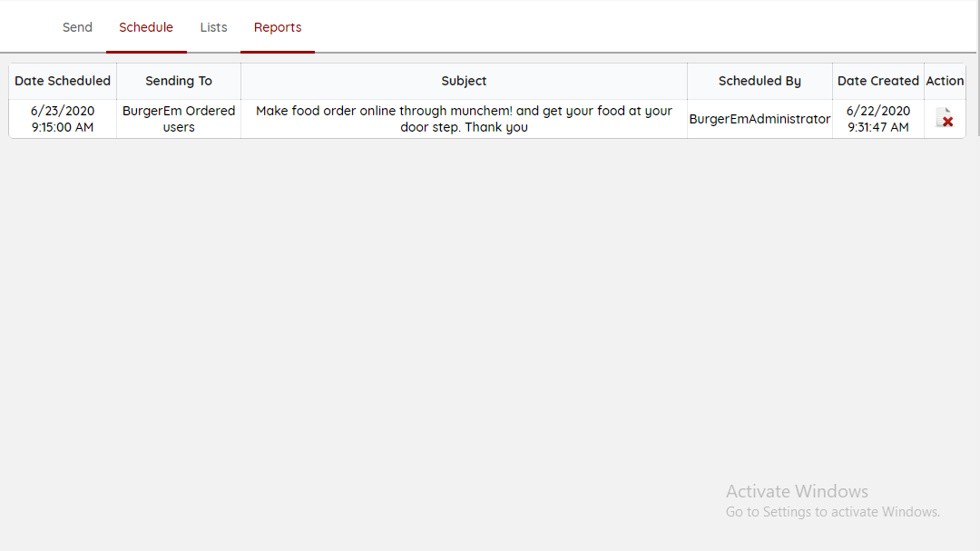
Task: Click the 9:15:00 AM scheduled time
Action: (x=63, y=127)
